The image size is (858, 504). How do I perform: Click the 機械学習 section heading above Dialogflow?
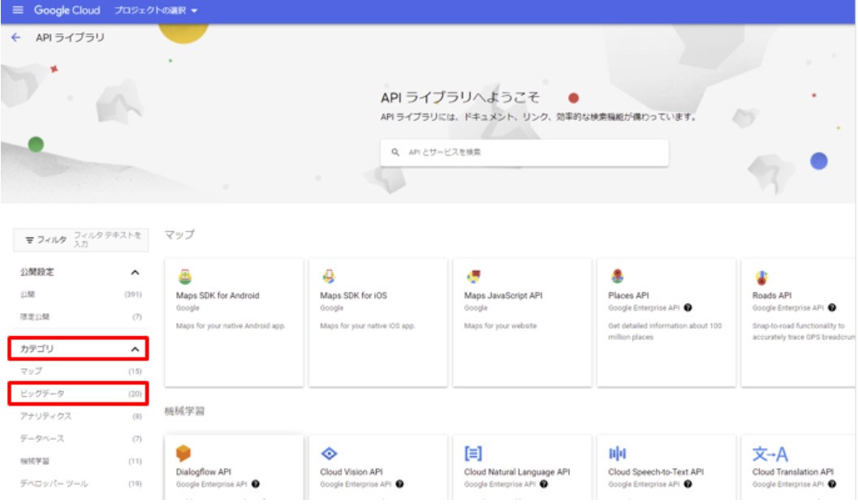coord(184,411)
